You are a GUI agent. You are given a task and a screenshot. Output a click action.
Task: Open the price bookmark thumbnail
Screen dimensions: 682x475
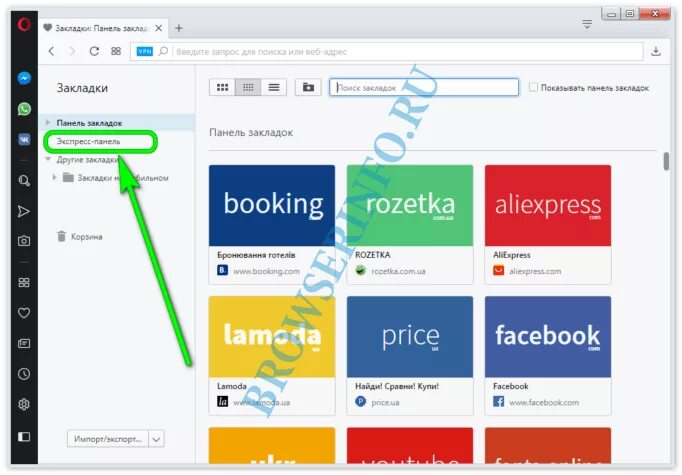(410, 337)
